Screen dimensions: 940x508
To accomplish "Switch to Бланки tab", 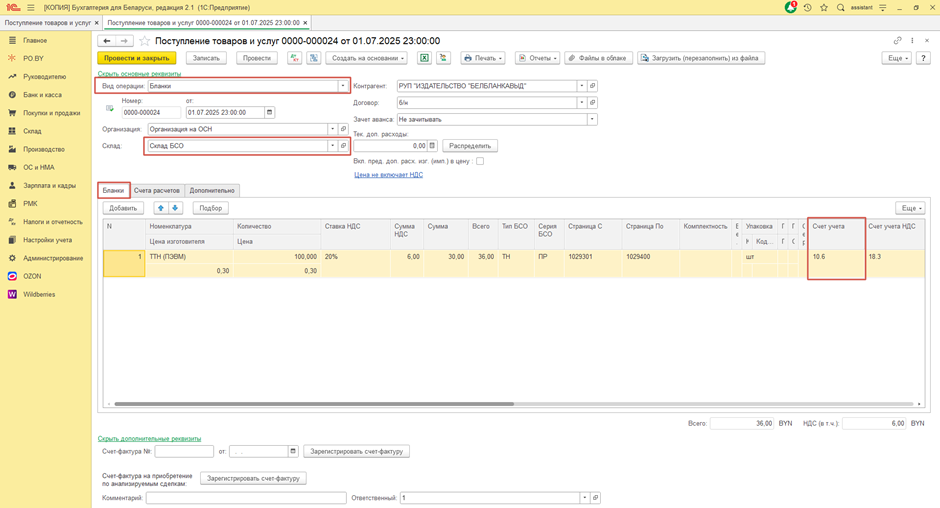I will [113, 190].
